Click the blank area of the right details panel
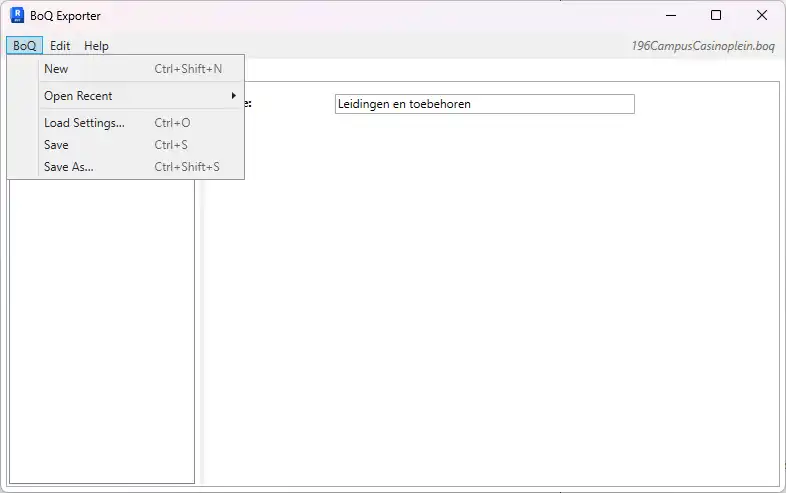Screen dimensions: 786x493 [490, 300]
